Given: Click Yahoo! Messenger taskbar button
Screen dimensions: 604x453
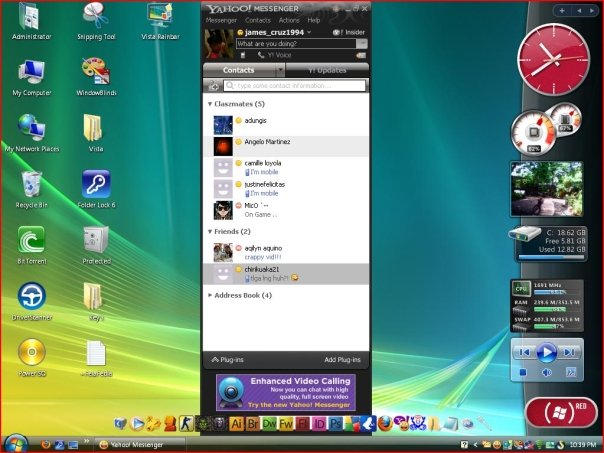Looking at the screenshot, I should click(x=139, y=445).
